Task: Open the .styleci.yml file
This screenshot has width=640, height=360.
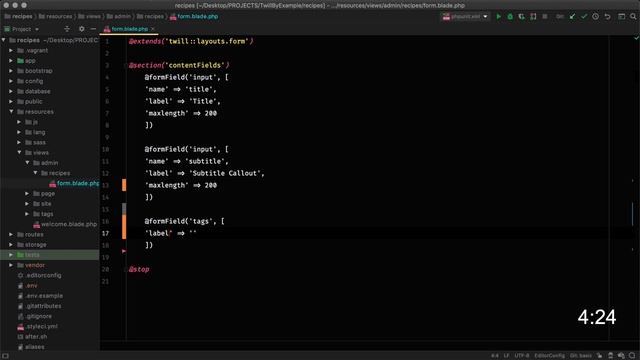Action: coord(37,326)
